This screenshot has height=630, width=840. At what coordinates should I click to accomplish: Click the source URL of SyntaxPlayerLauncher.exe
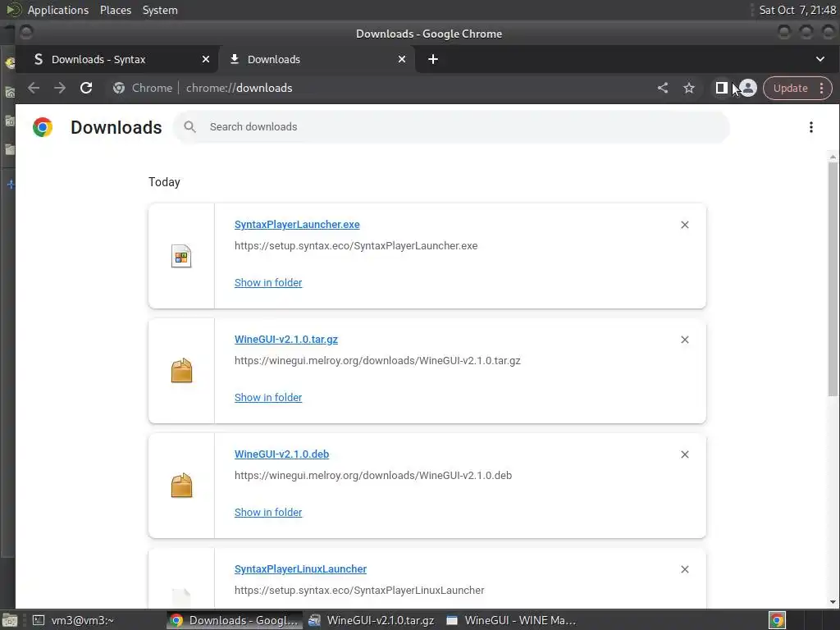click(356, 246)
